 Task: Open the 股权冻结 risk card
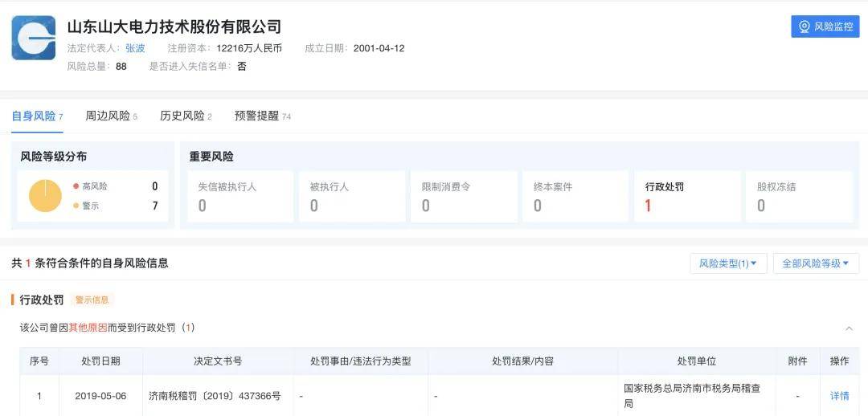point(800,197)
